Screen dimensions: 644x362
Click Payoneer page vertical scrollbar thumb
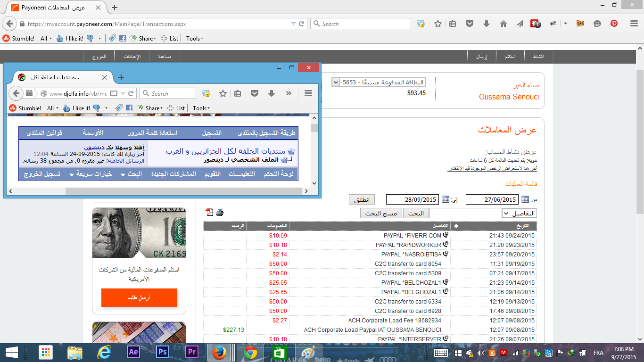[640, 141]
